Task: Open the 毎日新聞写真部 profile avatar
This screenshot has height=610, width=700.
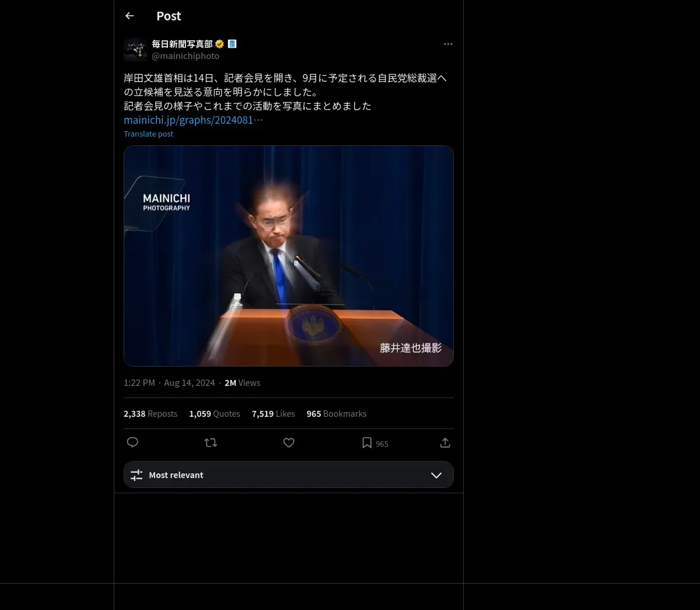Action: pos(135,50)
